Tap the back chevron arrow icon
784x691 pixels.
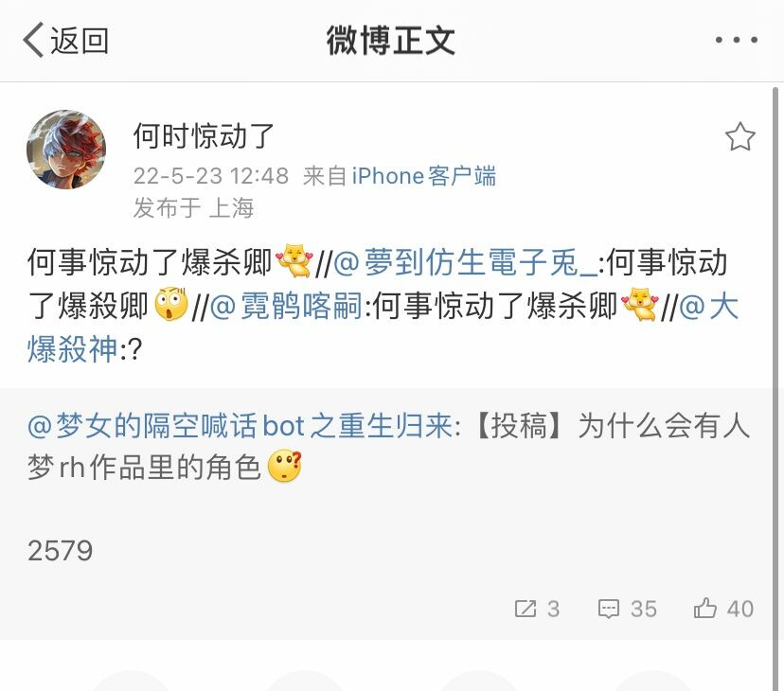point(34,40)
